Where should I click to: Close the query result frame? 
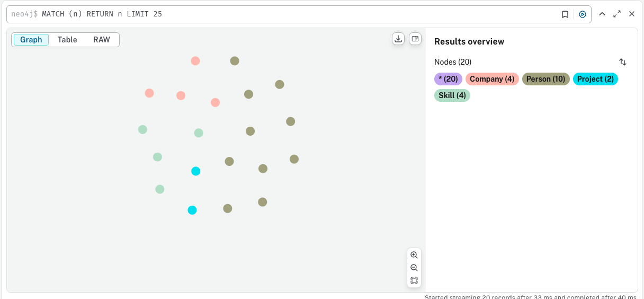(x=632, y=14)
